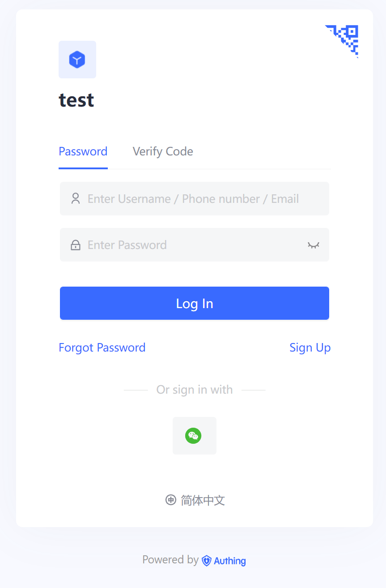This screenshot has width=386, height=588.
Task: Click the globe icon next to 简体中文
Action: click(170, 500)
